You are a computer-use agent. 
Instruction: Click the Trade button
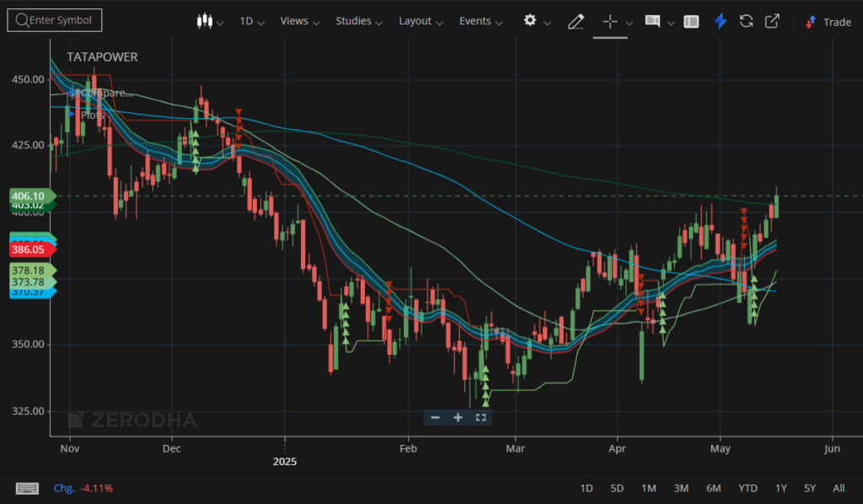pyautogui.click(x=834, y=21)
